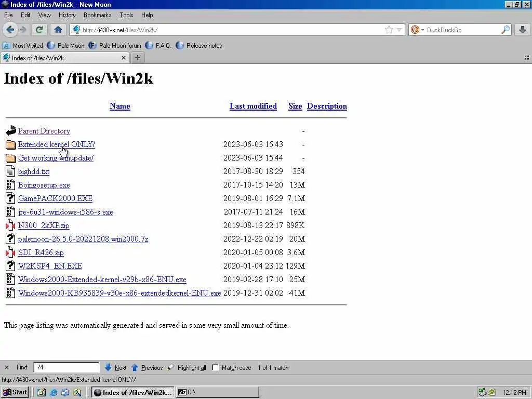Close the Index of /files/Win2k tab
This screenshot has height=399, width=532.
124,58
